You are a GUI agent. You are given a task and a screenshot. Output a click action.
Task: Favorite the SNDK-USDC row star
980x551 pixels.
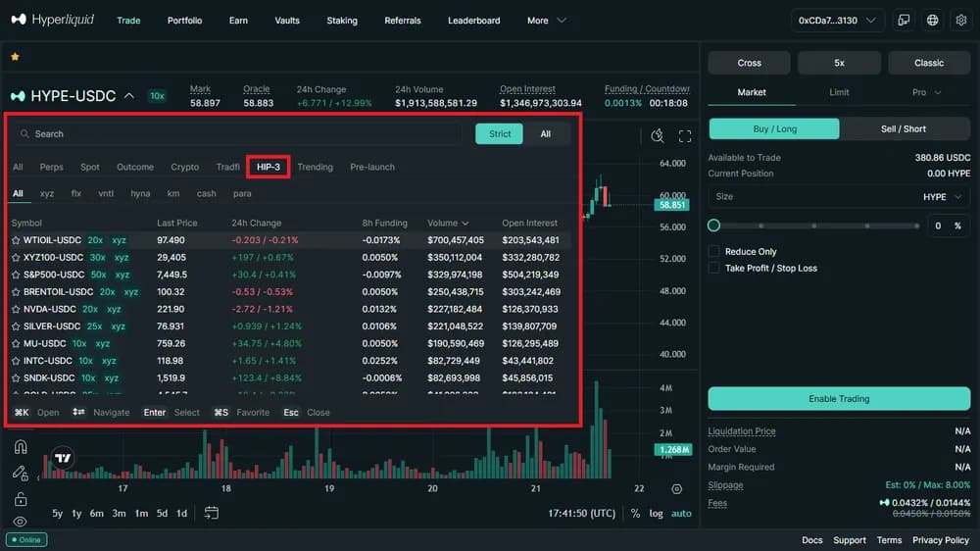click(16, 378)
